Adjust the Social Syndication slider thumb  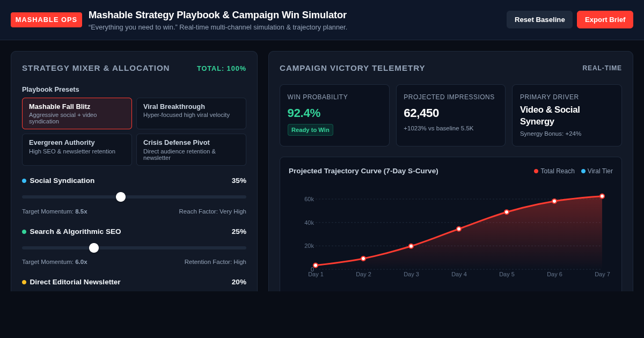(x=121, y=197)
